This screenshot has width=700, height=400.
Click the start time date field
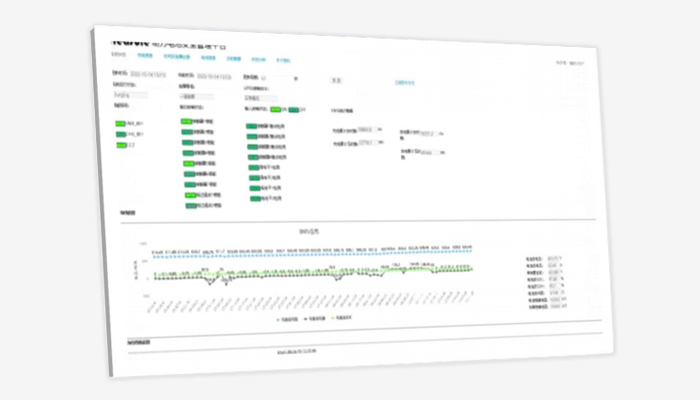point(148,75)
